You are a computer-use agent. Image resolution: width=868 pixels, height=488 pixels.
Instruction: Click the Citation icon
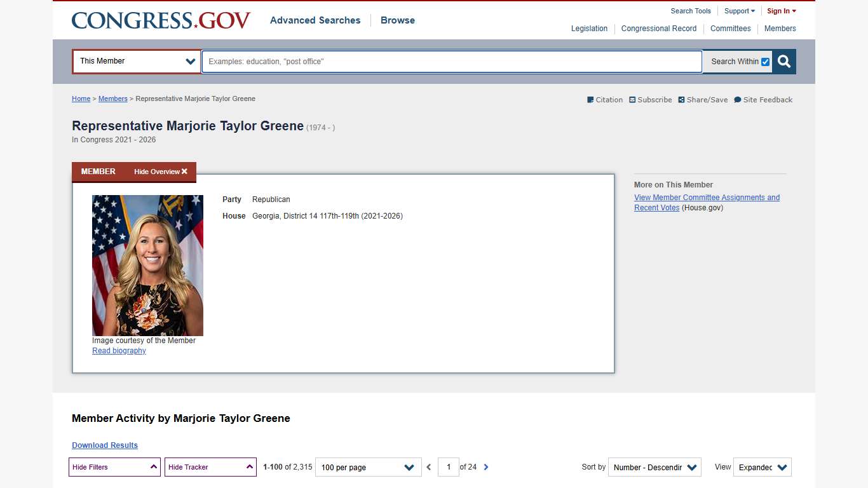point(590,100)
